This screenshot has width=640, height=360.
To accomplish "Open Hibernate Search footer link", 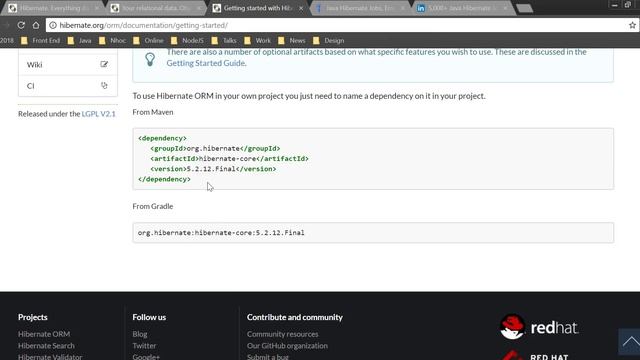I will pos(46,346).
